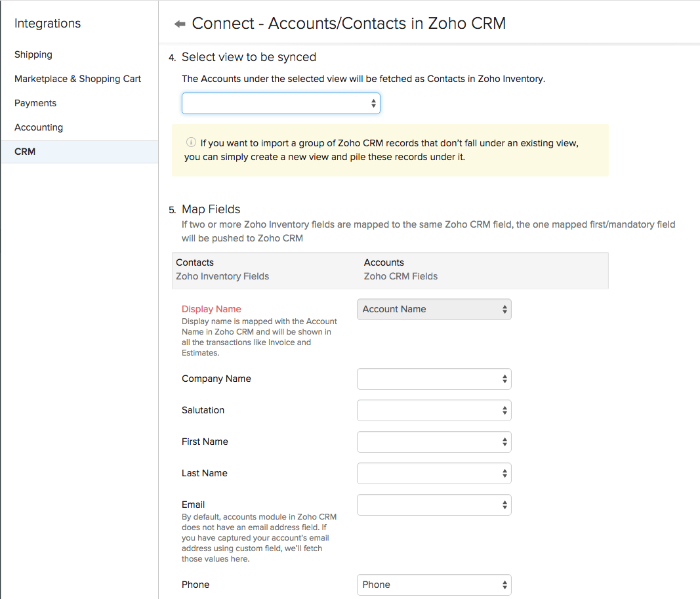Image resolution: width=700 pixels, height=599 pixels.
Task: Click the back arrow to return to integrations
Action: pyautogui.click(x=178, y=22)
